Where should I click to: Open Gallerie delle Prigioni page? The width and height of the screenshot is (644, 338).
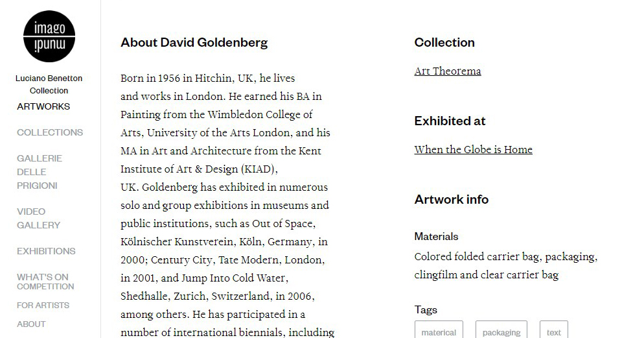[x=40, y=172]
